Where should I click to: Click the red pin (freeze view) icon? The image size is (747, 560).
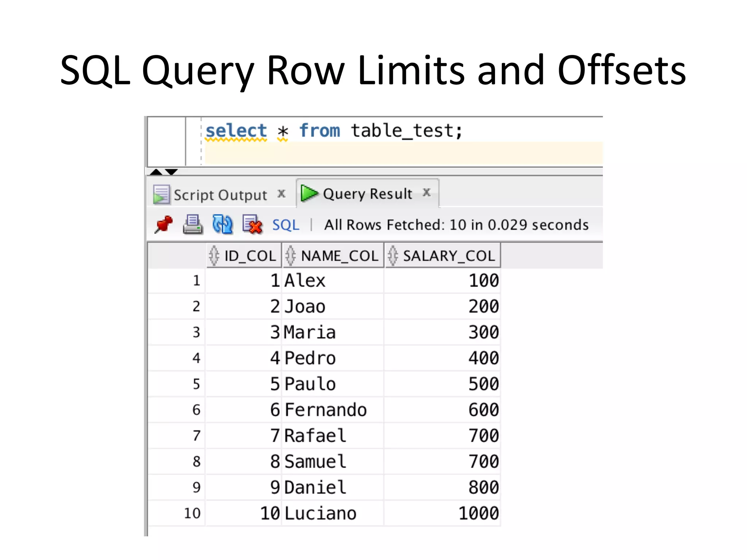click(x=163, y=224)
